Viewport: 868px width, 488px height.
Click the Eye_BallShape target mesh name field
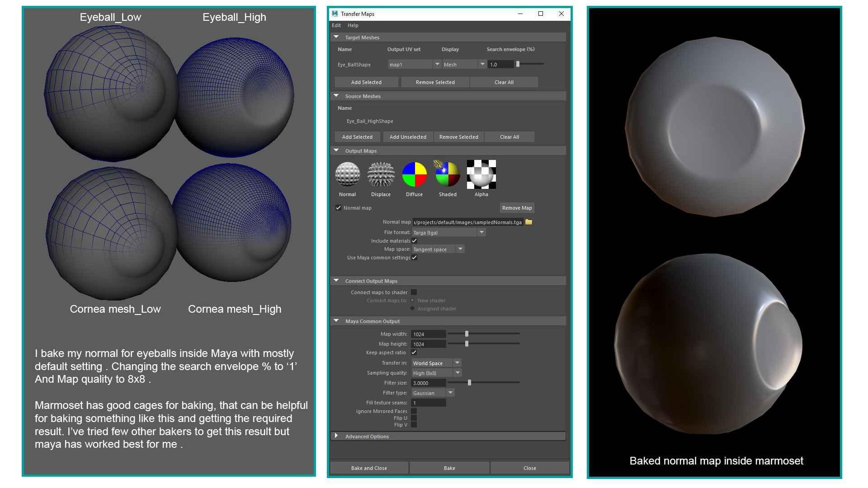point(352,64)
